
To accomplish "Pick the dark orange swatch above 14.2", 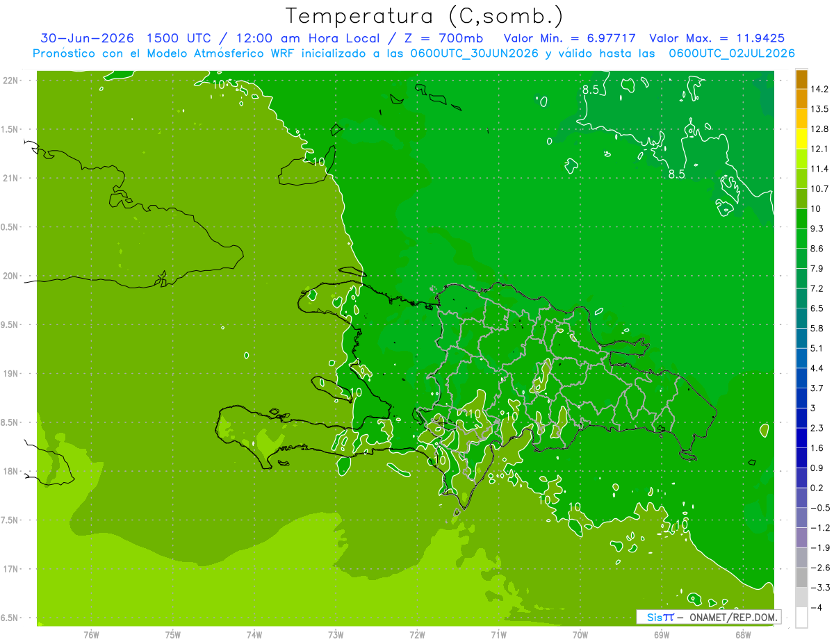I will pos(801,79).
